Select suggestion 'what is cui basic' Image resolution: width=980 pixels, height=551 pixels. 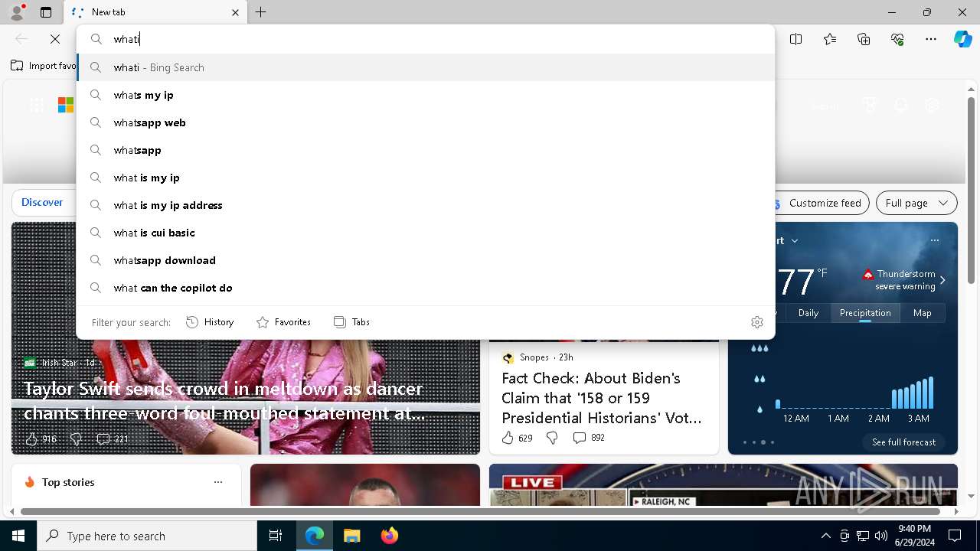coord(426,233)
